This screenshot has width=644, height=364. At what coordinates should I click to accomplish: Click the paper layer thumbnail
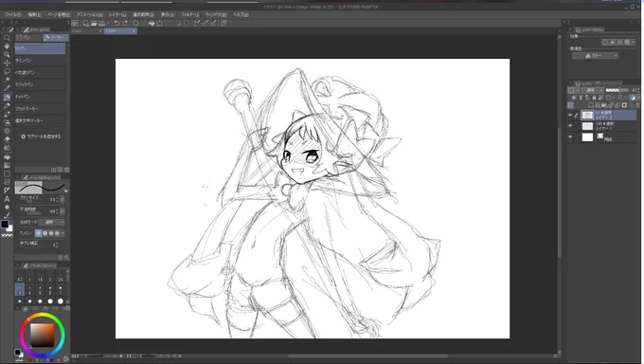pos(587,136)
